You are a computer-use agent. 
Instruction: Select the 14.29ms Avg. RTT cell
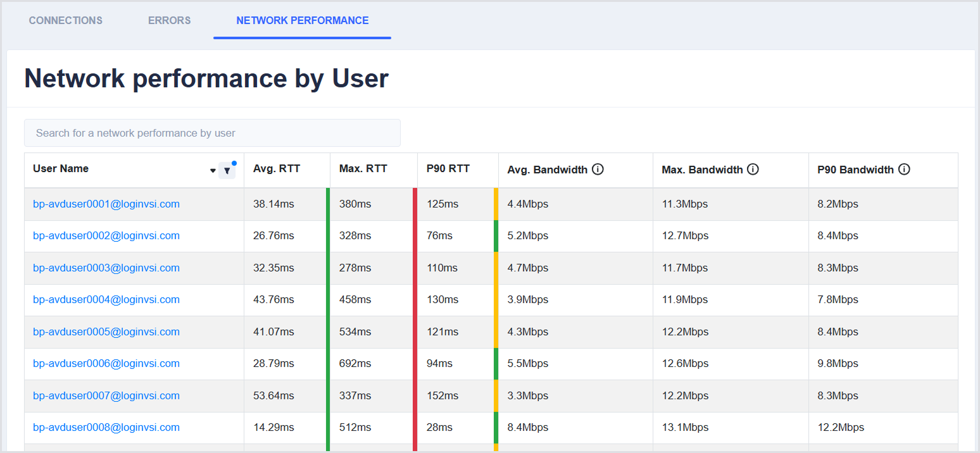pos(287,427)
